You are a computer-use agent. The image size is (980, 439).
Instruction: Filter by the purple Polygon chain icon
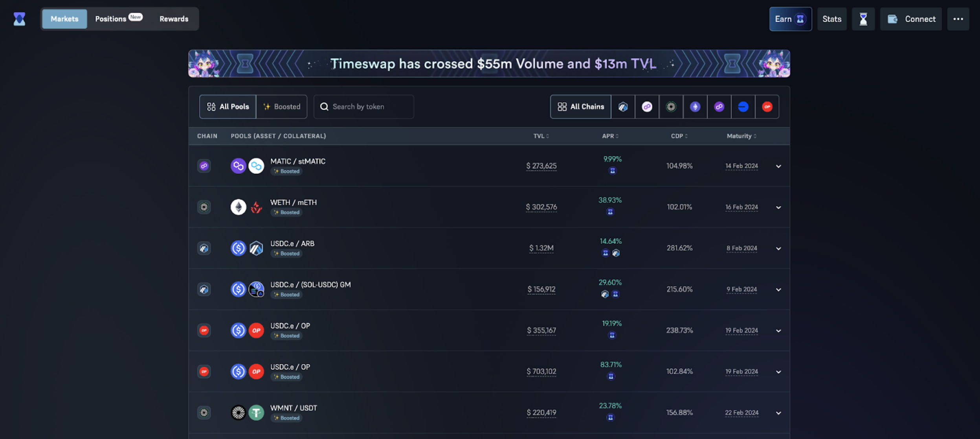(719, 107)
